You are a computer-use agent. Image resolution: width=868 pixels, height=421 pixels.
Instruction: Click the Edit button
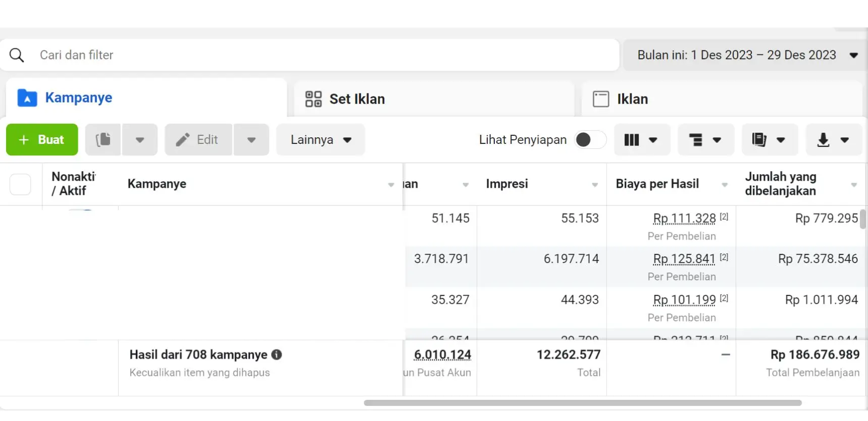point(198,139)
